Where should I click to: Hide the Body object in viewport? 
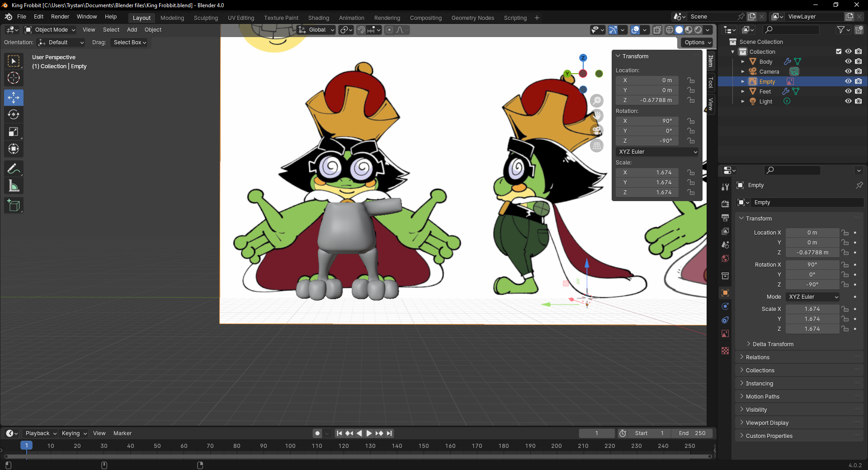848,61
